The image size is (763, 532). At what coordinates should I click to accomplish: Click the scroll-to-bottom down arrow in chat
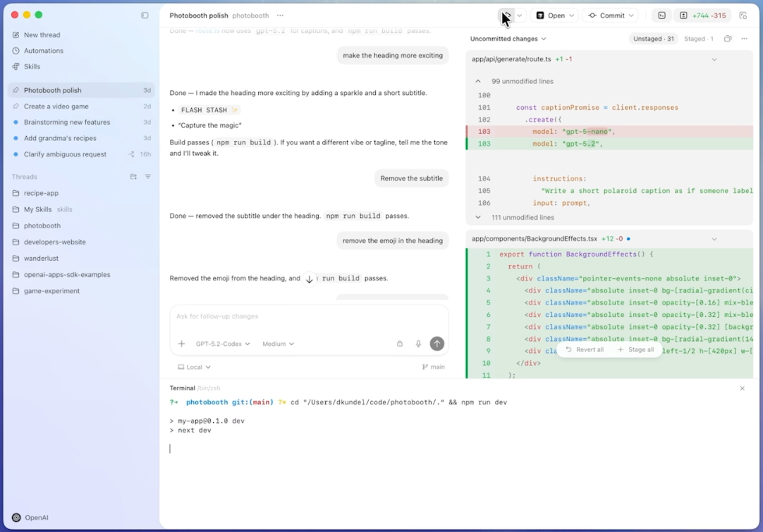(309, 279)
